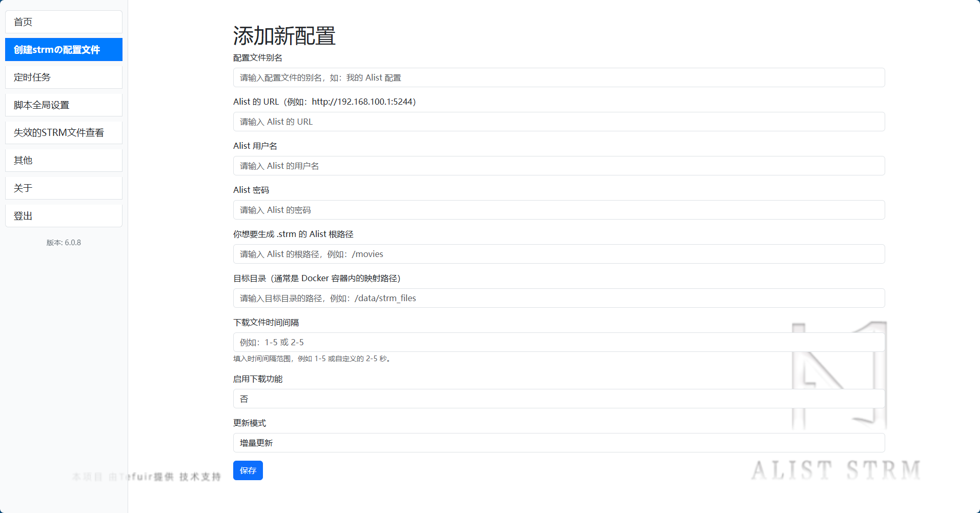Click the 目标目录 Docker label
The height and width of the screenshot is (513, 980).
(317, 279)
